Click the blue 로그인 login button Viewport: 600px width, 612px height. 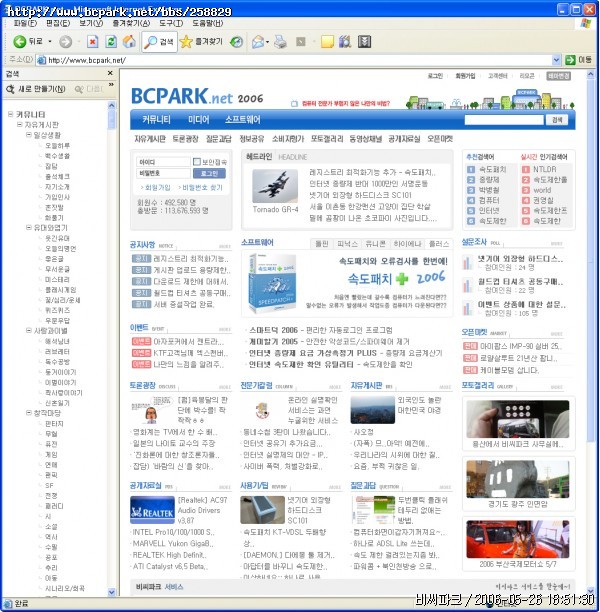[x=209, y=173]
